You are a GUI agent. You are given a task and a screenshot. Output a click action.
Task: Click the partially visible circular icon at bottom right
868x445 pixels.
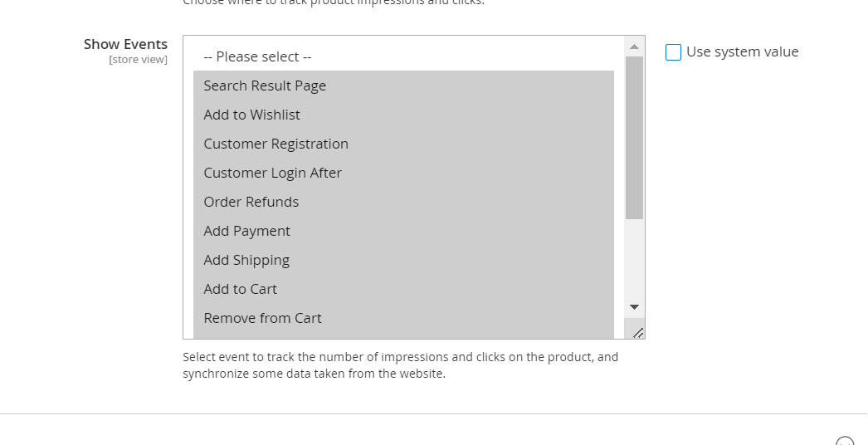click(845, 442)
